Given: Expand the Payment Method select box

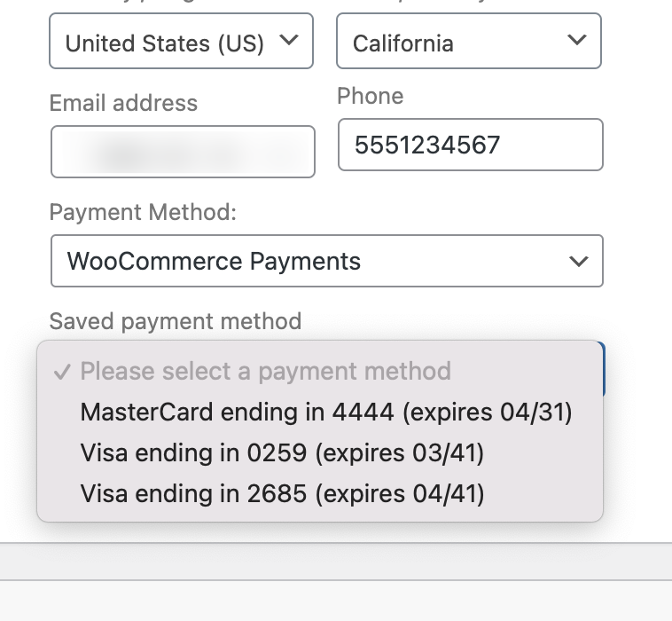Looking at the screenshot, I should click(x=326, y=262).
